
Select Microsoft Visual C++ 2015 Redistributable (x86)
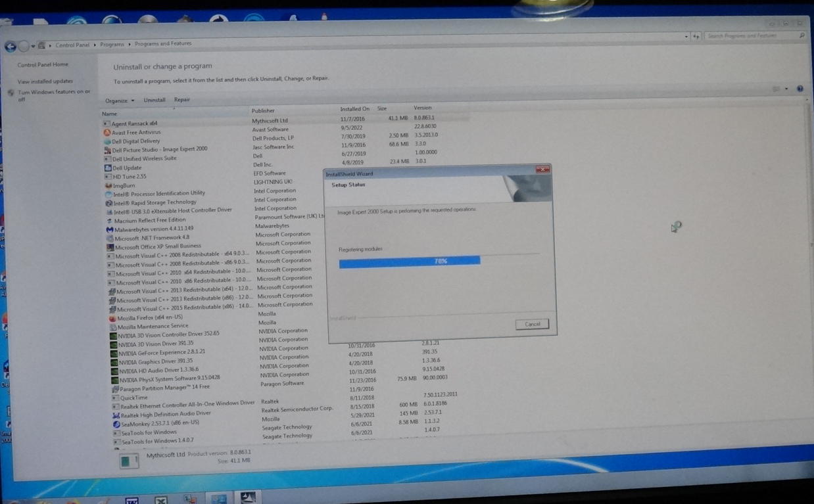coord(184,308)
